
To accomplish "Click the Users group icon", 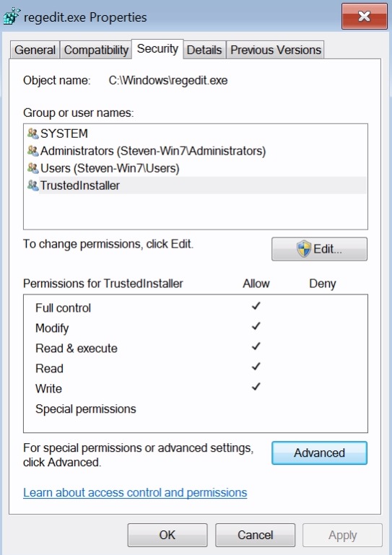I will tap(33, 167).
